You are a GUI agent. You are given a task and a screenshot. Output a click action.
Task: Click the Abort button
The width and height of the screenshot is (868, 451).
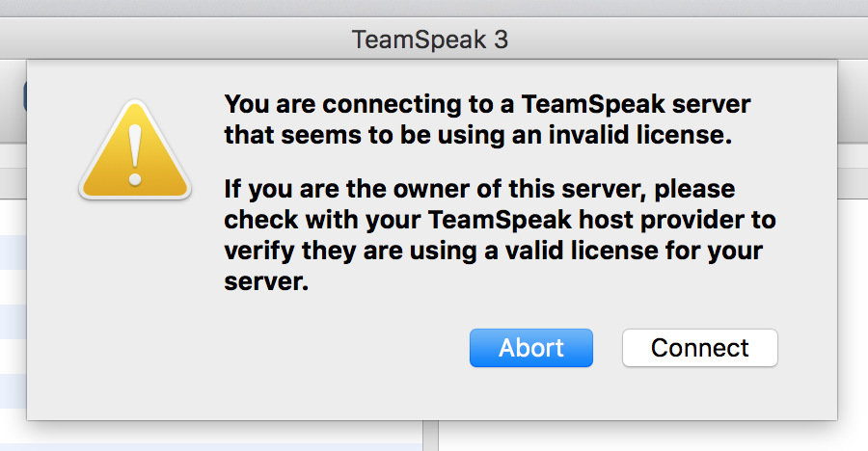click(530, 348)
